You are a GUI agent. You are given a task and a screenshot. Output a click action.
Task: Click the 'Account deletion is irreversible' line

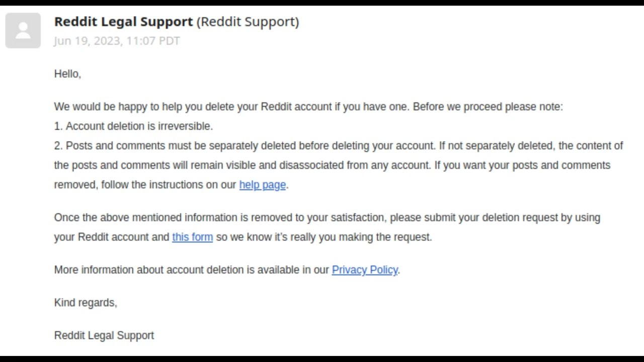(139, 126)
